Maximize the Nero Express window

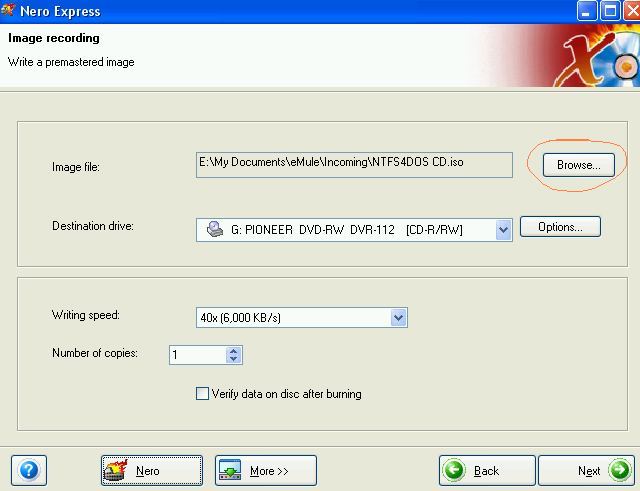point(610,11)
